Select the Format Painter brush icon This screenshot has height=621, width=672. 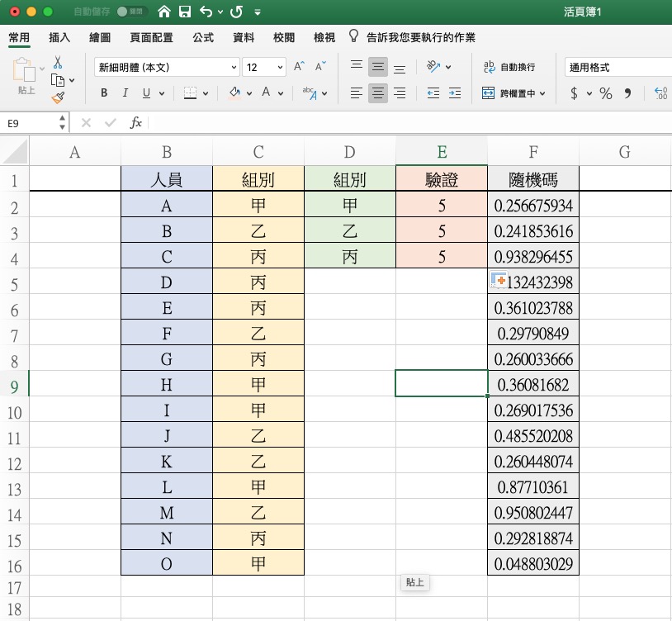58,97
